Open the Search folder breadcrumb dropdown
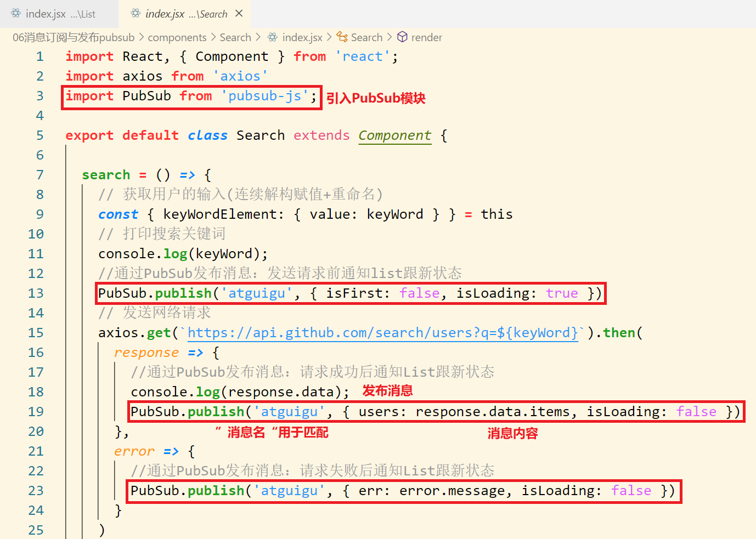The height and width of the screenshot is (539, 756). pos(235,37)
